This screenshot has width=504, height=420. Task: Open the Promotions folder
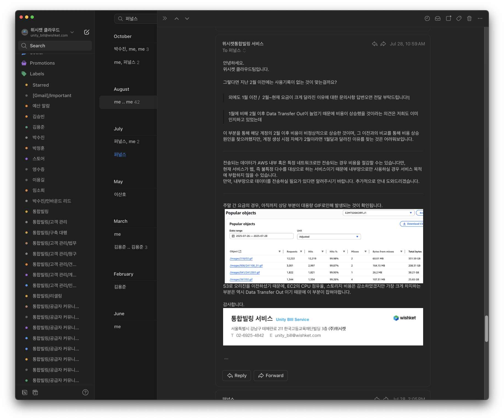pos(42,63)
